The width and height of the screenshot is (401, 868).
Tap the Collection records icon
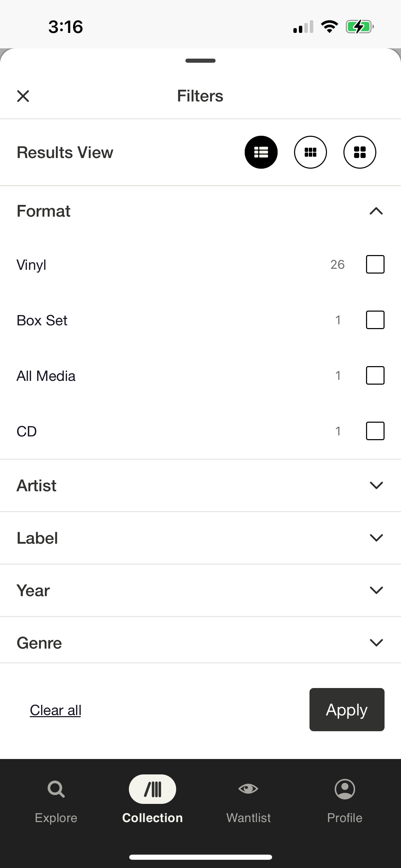point(153,789)
